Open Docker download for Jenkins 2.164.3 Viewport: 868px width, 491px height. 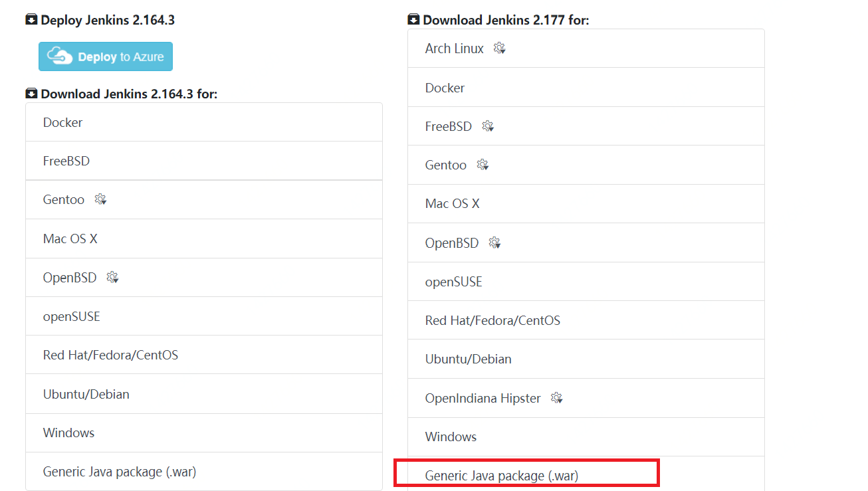(204, 122)
